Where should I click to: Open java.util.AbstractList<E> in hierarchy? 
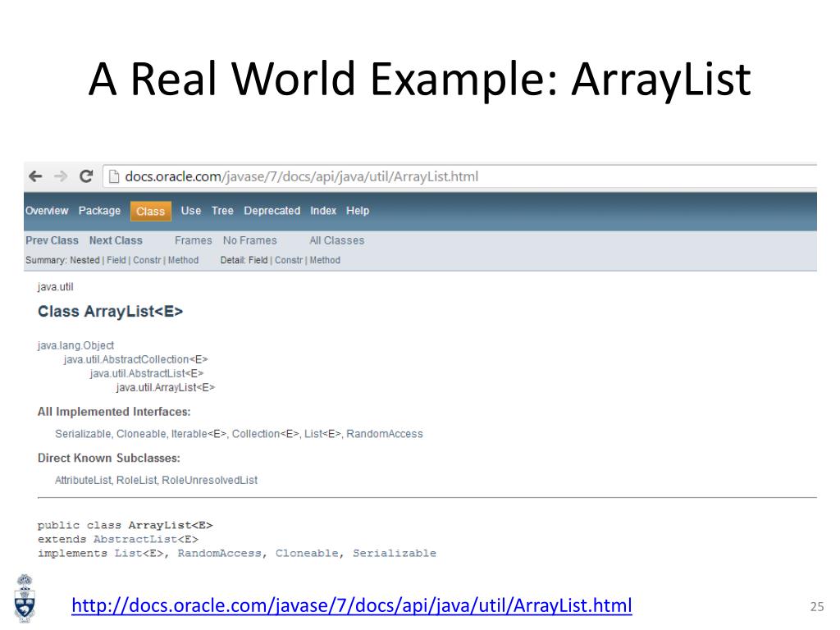[147, 373]
